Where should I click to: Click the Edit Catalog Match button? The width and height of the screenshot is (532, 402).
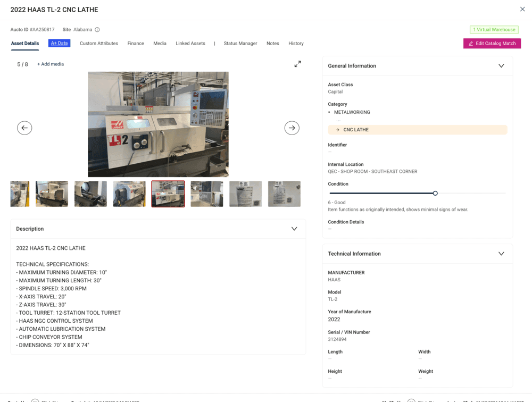click(x=492, y=44)
